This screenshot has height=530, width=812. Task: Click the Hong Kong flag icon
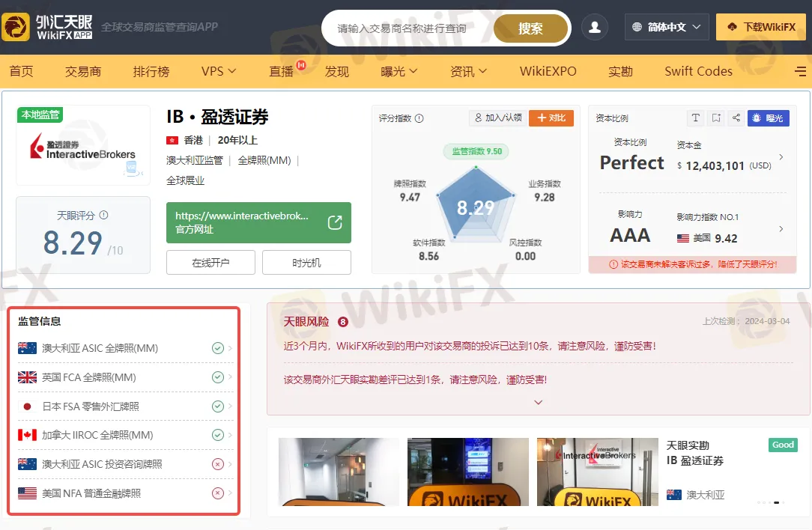(172, 140)
